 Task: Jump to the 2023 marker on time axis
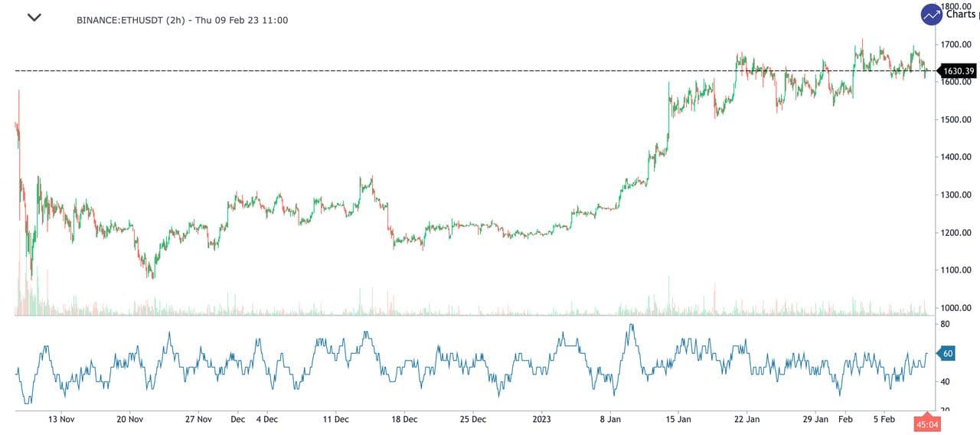click(x=541, y=420)
